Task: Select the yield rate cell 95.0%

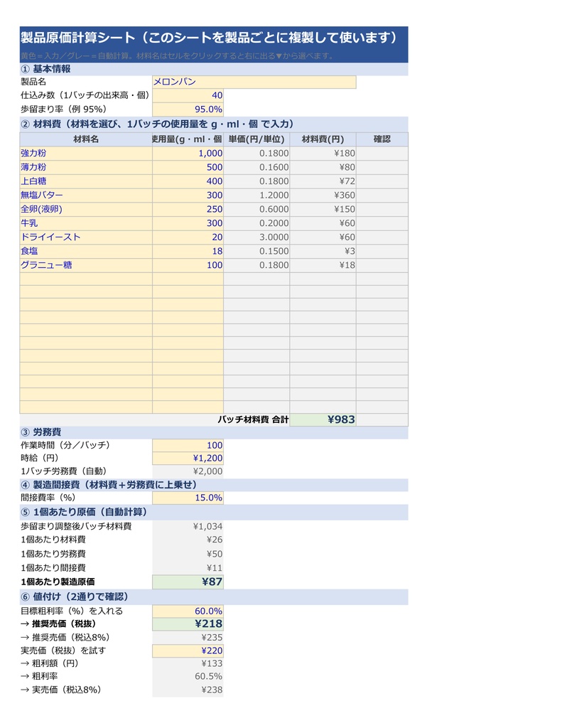Action: coord(188,109)
